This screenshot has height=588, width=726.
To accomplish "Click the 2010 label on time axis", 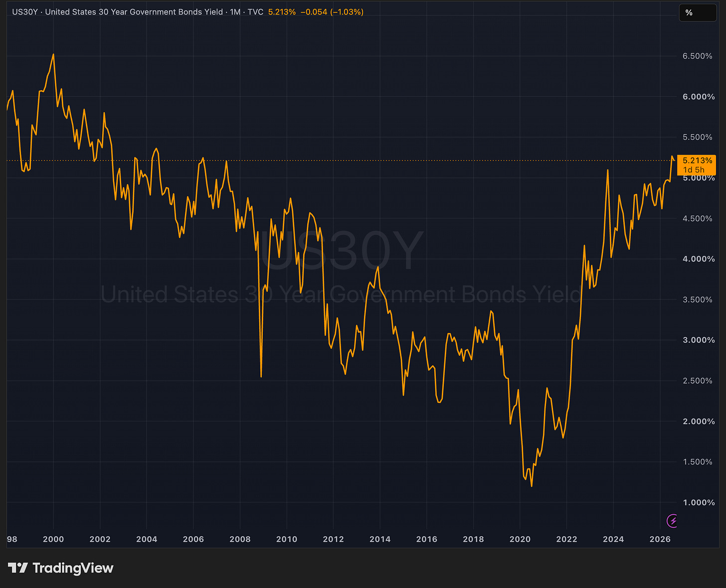I will pyautogui.click(x=287, y=539).
